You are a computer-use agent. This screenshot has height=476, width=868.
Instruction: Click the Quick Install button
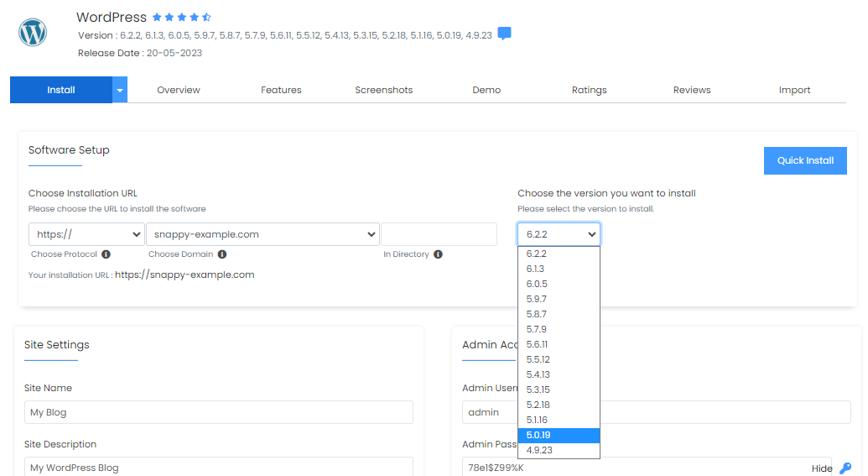tap(805, 160)
